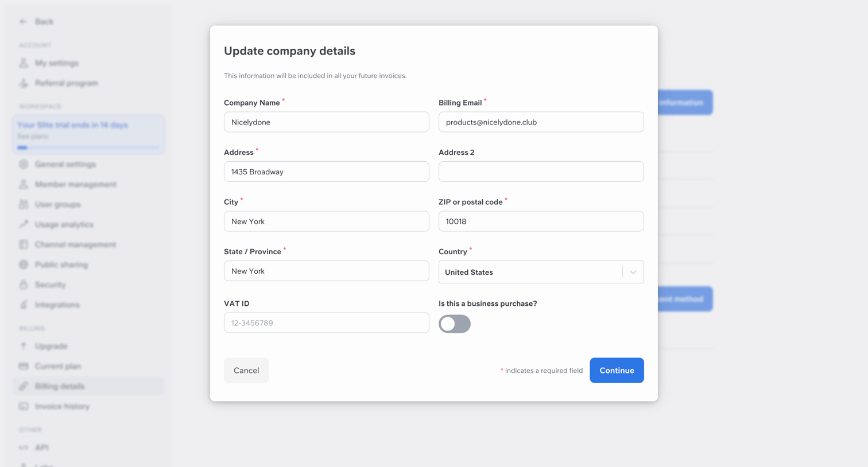The image size is (868, 467).
Task: Click the blue Continue button
Action: pos(617,371)
